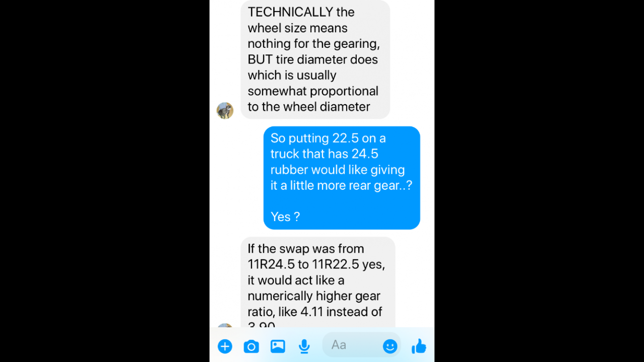The height and width of the screenshot is (362, 644).
Task: Tap the 'Yes ?' line in blue bubble
Action: [x=285, y=217]
